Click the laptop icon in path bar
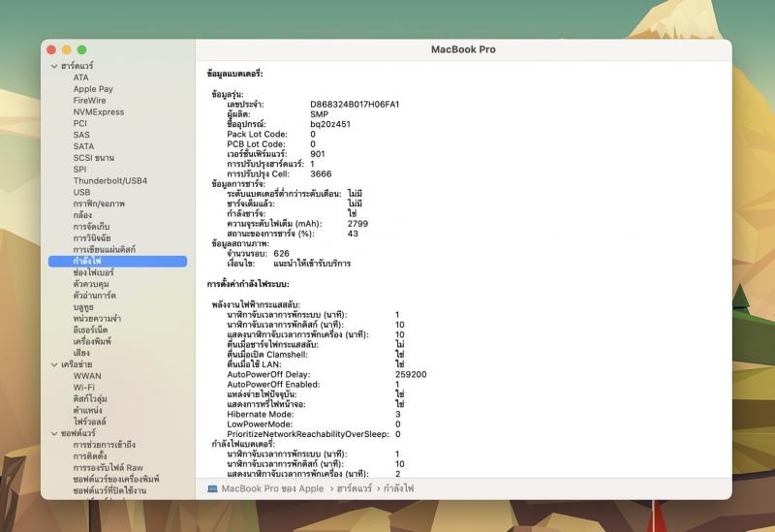Screen dimensions: 775x532 coord(212,489)
